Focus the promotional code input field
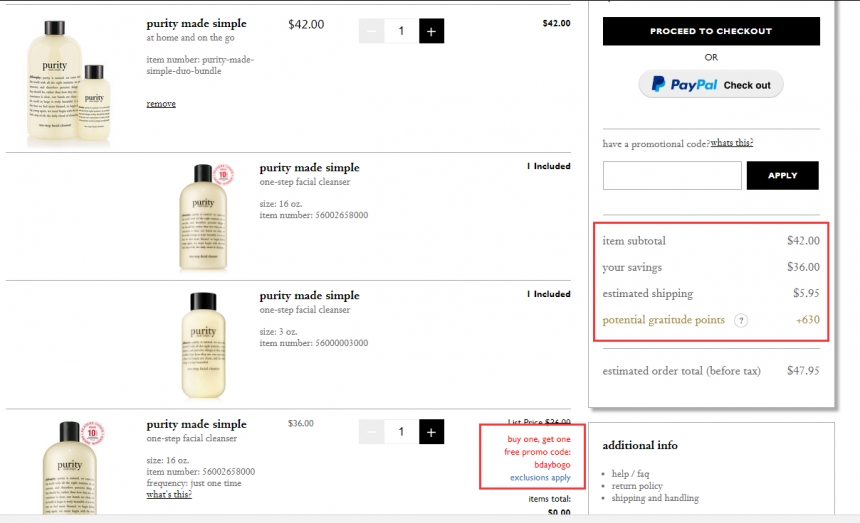Image resolution: width=860 pixels, height=523 pixels. 672,176
